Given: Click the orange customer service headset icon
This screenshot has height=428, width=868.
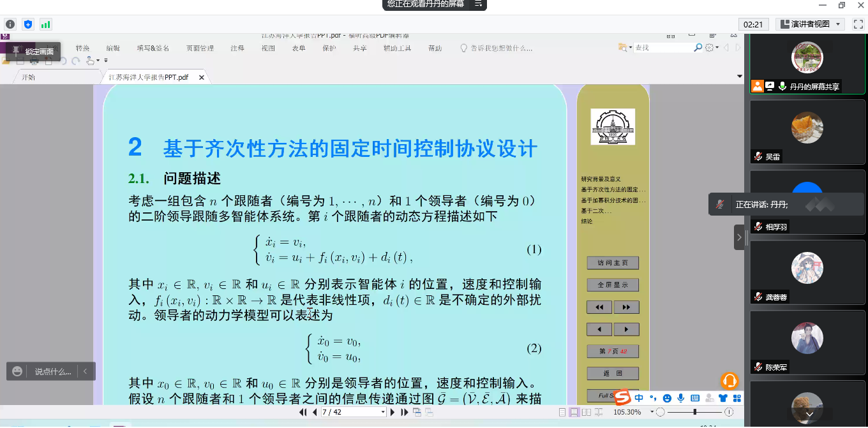Looking at the screenshot, I should pos(729,381).
